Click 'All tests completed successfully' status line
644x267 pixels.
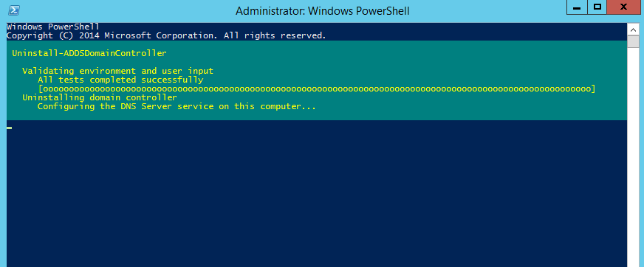[x=120, y=80]
